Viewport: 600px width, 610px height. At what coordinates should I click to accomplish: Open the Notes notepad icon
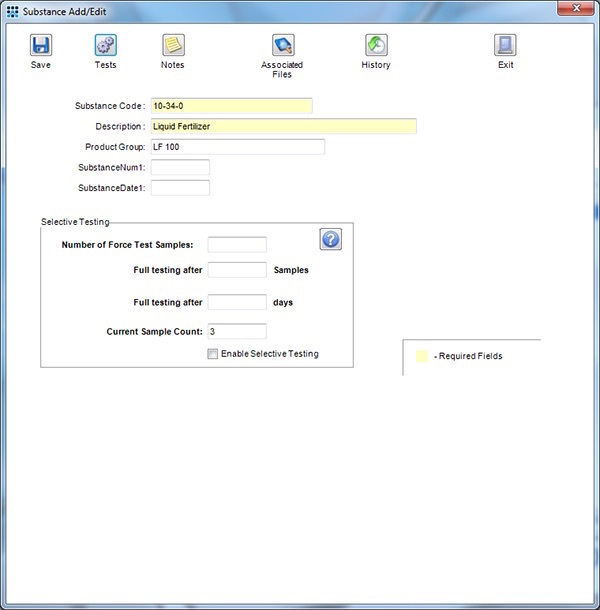173,45
